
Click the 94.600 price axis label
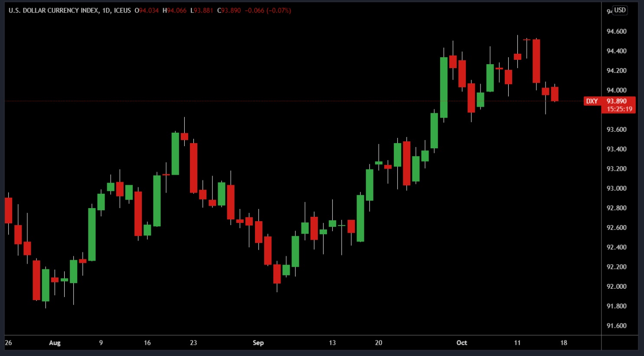pos(616,31)
